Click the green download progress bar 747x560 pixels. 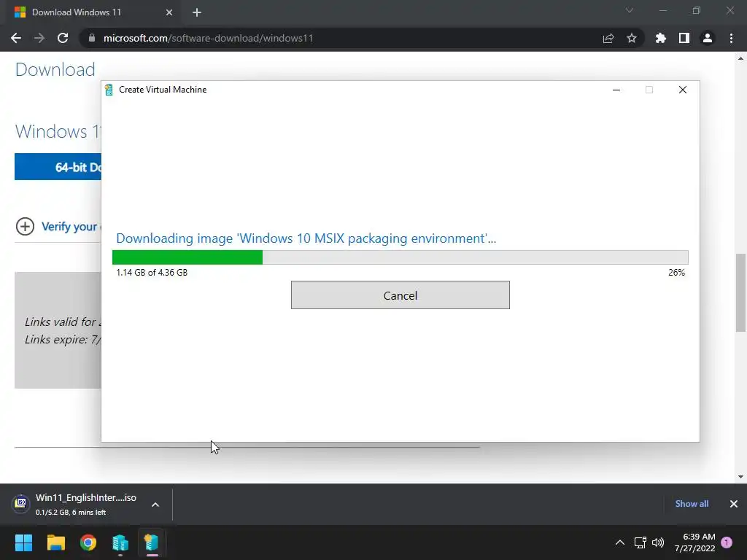point(400,257)
